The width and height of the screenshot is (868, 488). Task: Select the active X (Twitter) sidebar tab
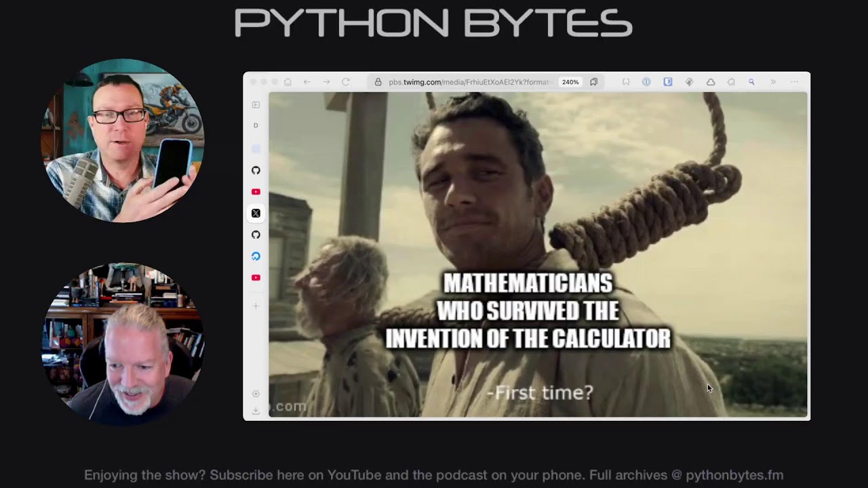(256, 213)
